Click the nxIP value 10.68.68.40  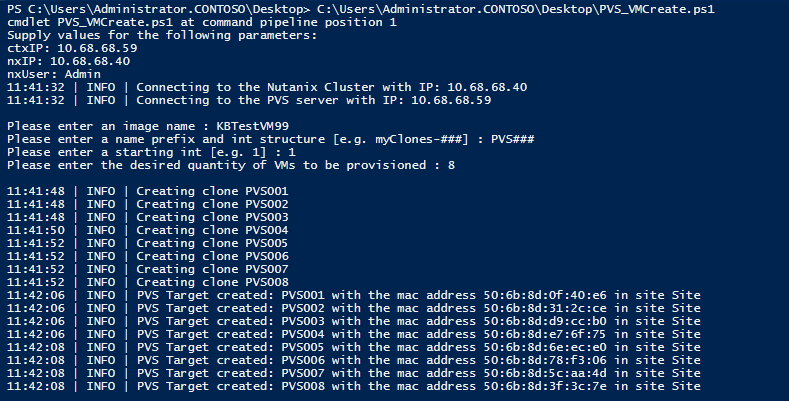90,61
